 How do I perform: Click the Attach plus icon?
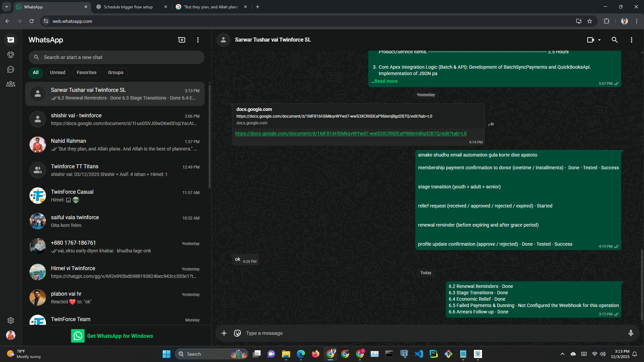pyautogui.click(x=224, y=333)
